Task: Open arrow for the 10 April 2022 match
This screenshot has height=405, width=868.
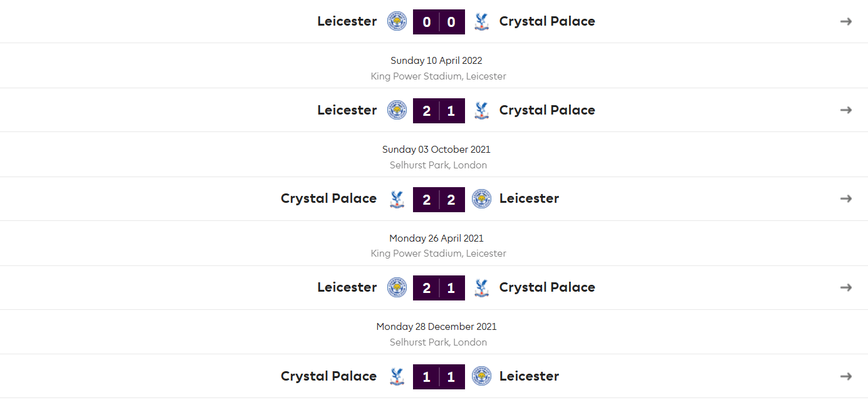Action: 846,110
